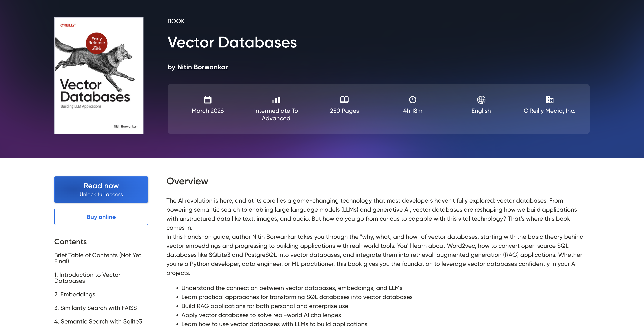Screen dimensions: 644x328
Task: Click the O'Reilly Media, Inc. publisher label
Action: (x=549, y=111)
